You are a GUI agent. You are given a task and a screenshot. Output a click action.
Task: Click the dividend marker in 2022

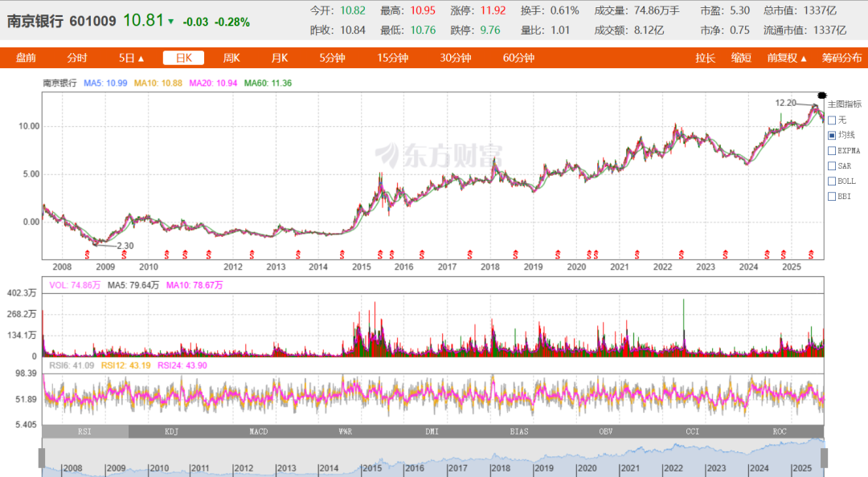tap(682, 255)
